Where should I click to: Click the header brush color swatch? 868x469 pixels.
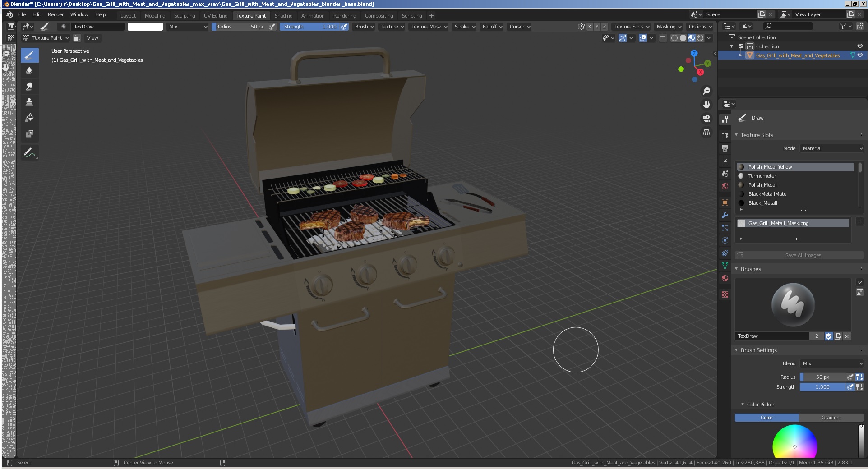pos(145,27)
